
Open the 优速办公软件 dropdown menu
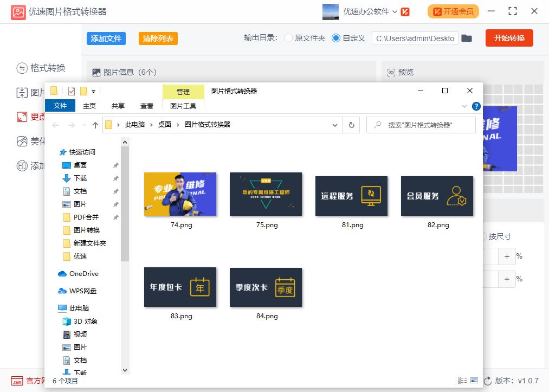(374, 10)
